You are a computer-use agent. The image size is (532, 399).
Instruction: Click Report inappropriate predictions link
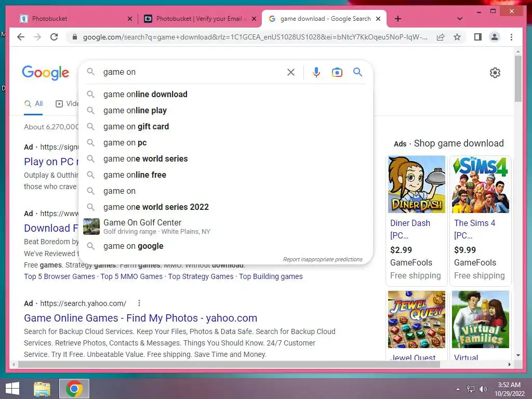[x=323, y=259]
